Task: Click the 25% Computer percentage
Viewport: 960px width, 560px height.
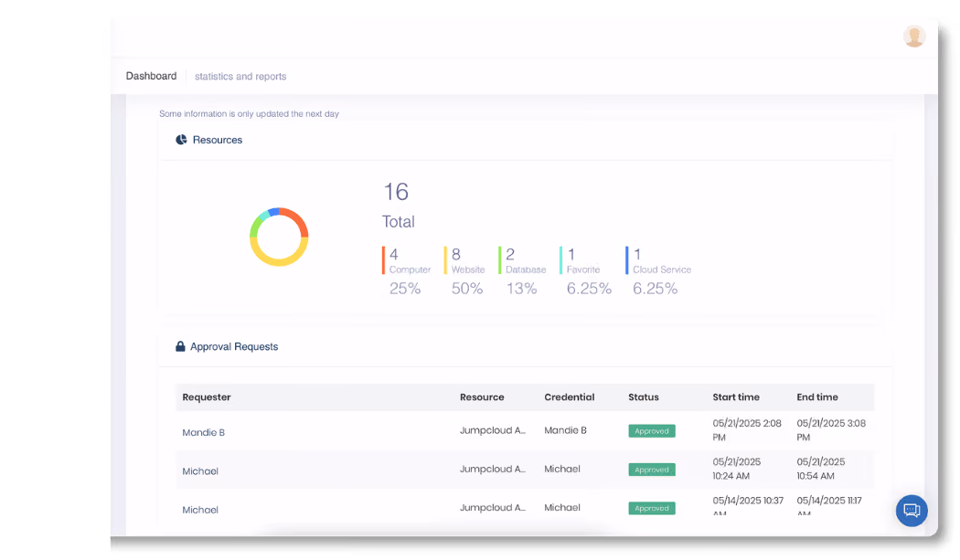Action: 405,289
